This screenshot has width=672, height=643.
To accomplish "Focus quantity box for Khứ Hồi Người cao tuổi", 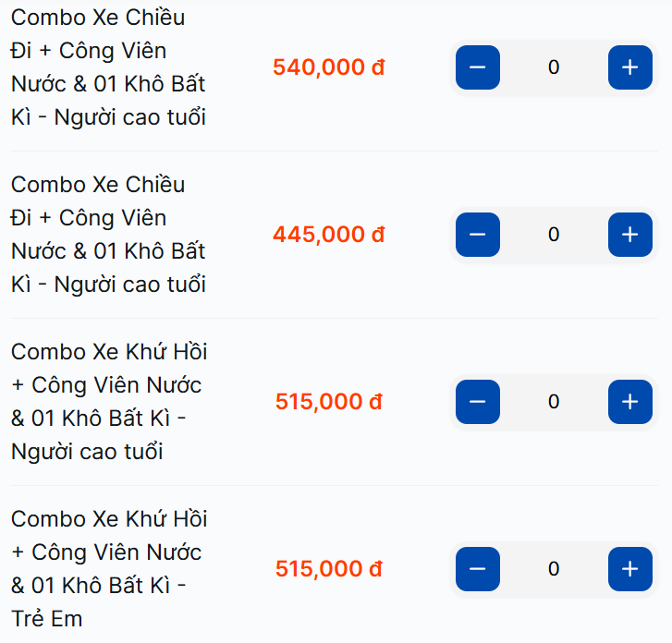I will (x=554, y=402).
